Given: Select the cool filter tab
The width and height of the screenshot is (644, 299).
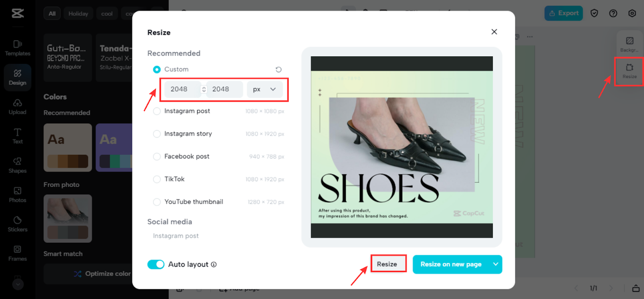Looking at the screenshot, I should [107, 14].
